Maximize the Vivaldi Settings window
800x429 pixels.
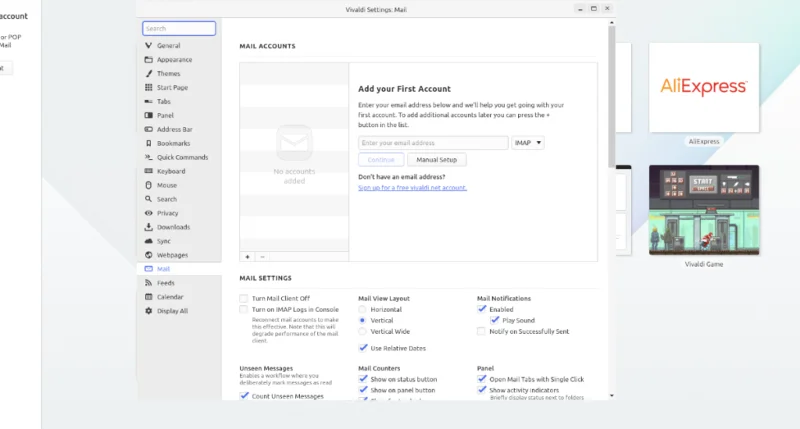[593, 9]
